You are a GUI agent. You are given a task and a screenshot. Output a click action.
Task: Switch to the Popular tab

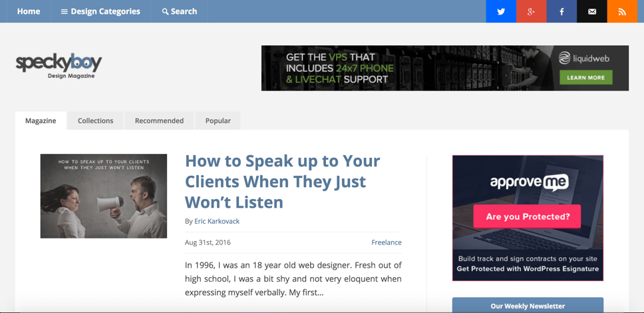(218, 121)
